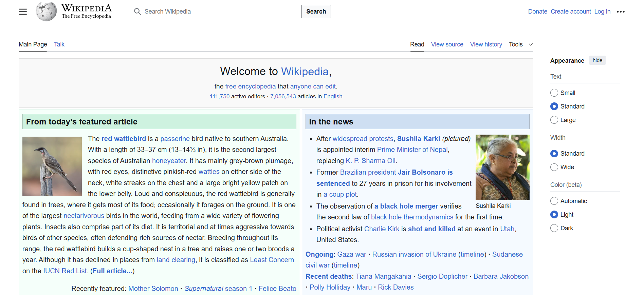Open the Sushila Karki portrait image
Image resolution: width=644 pixels, height=295 pixels.
pyautogui.click(x=502, y=167)
